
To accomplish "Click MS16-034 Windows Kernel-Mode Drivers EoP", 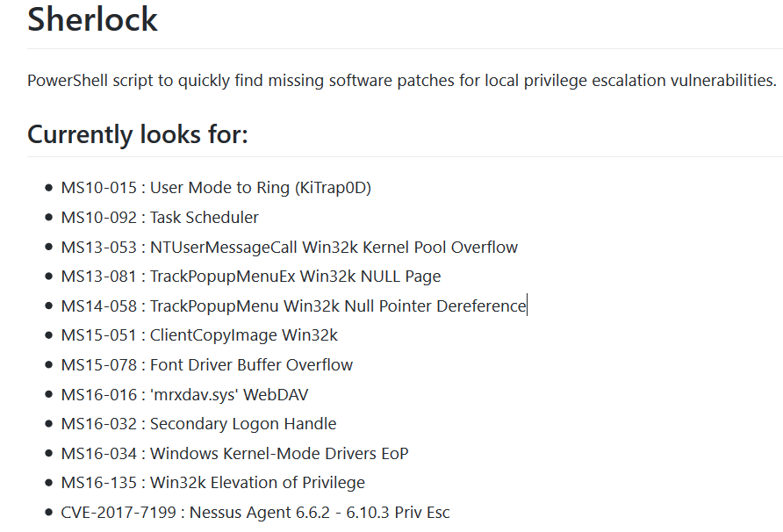I will [x=234, y=454].
